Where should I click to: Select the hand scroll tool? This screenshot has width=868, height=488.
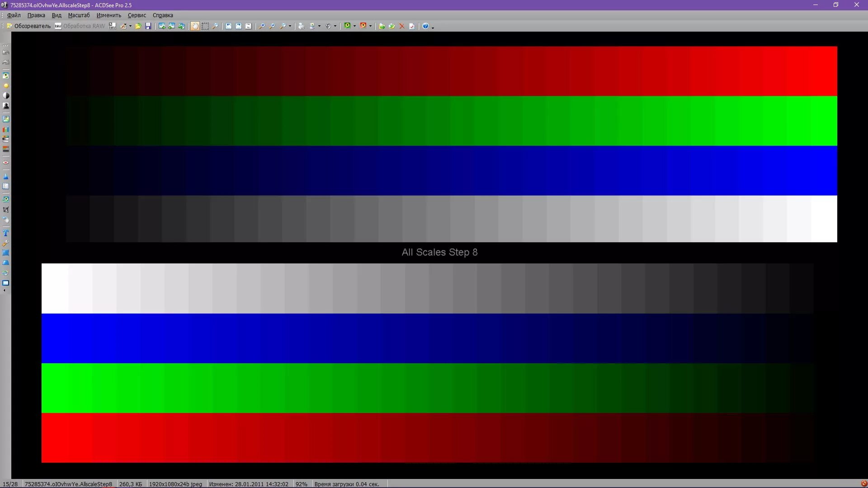tap(195, 26)
